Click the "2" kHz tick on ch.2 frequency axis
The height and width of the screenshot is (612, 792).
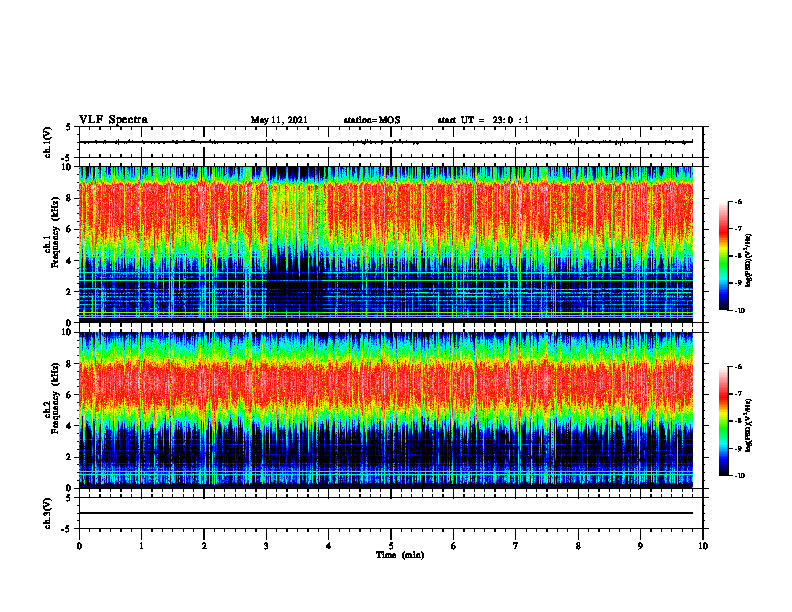[69, 457]
